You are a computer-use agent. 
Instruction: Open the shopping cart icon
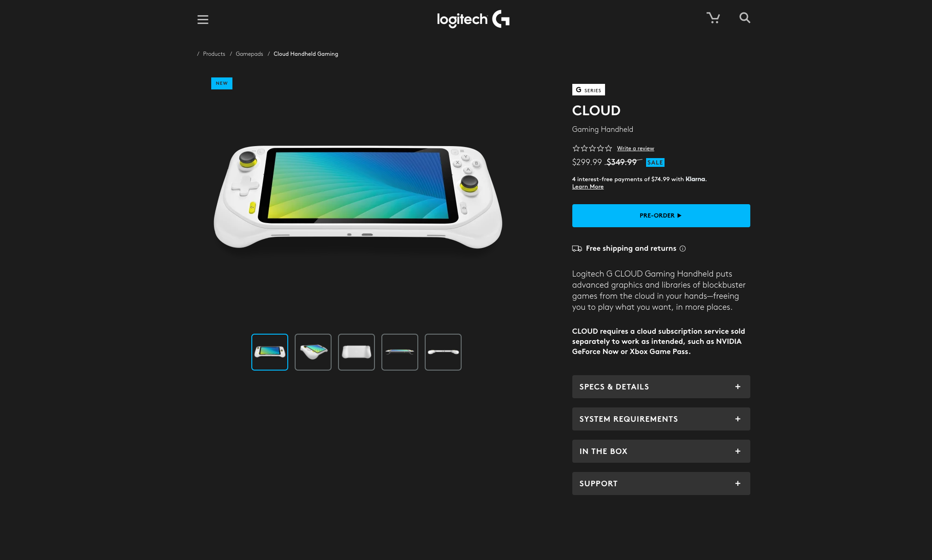point(713,18)
